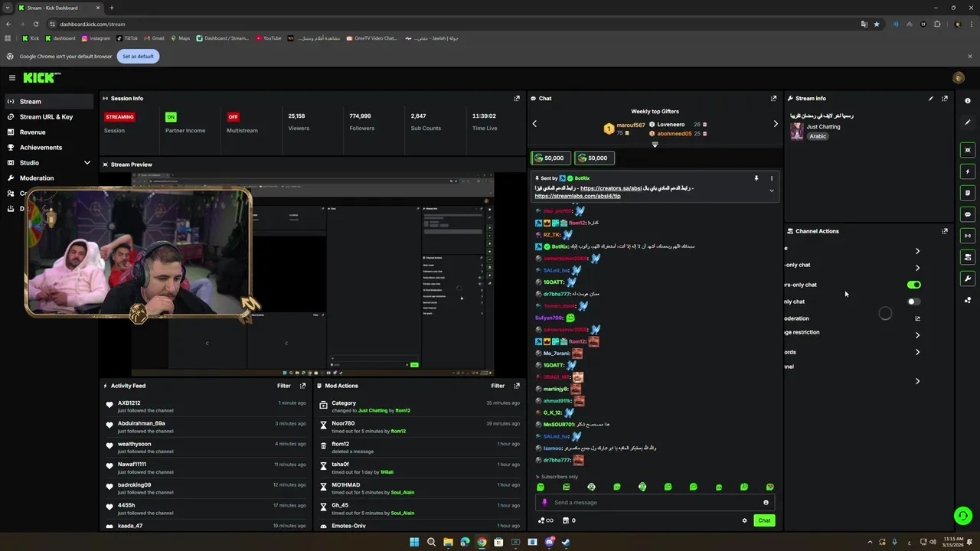Click the pin icon on the BotRix pinned message
This screenshot has height=551, width=980.
756,178
